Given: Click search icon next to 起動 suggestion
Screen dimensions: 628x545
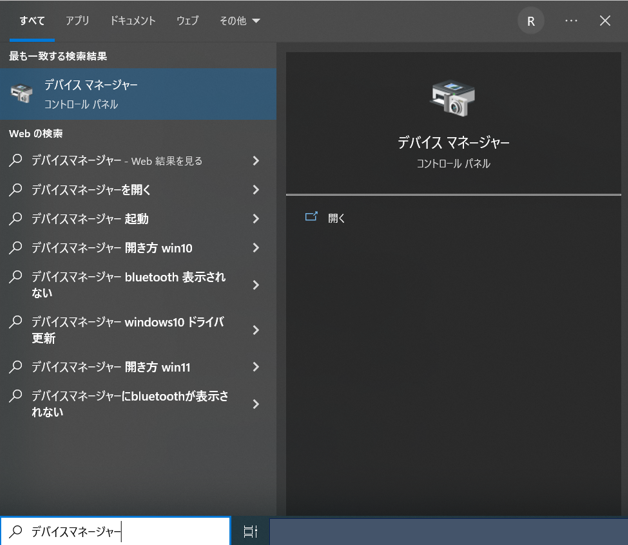Looking at the screenshot, I should (x=16, y=218).
